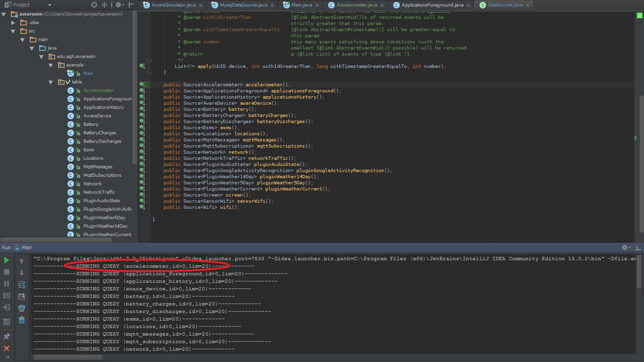Clear console using the trash icon

point(22,320)
